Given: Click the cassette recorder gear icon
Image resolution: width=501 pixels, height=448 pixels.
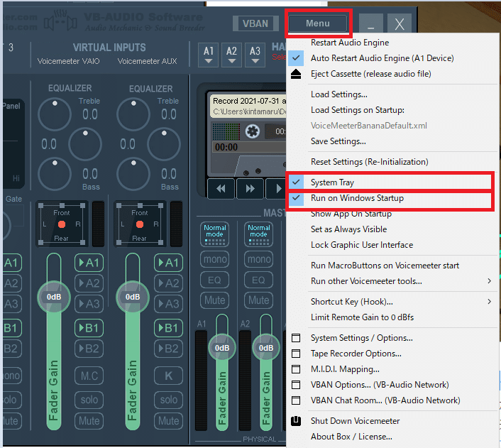Looking at the screenshot, I should [x=253, y=131].
